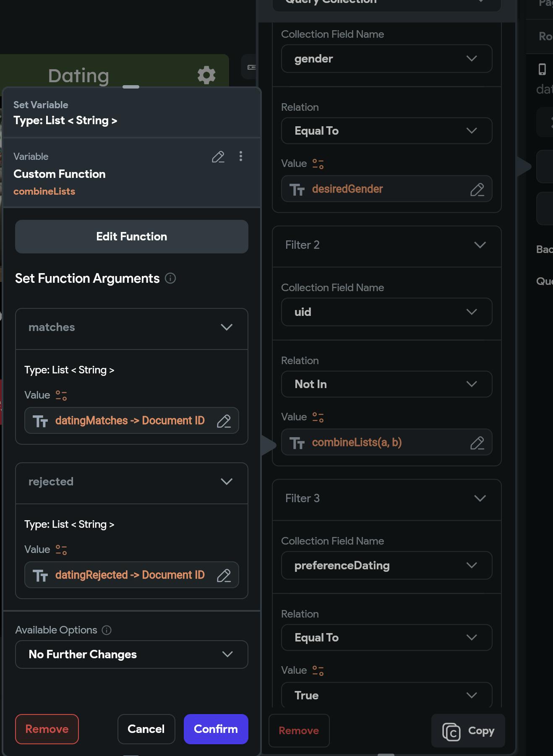Screen dimensions: 553x756
Task: Click the info icon beside Available Options
Action: (107, 630)
